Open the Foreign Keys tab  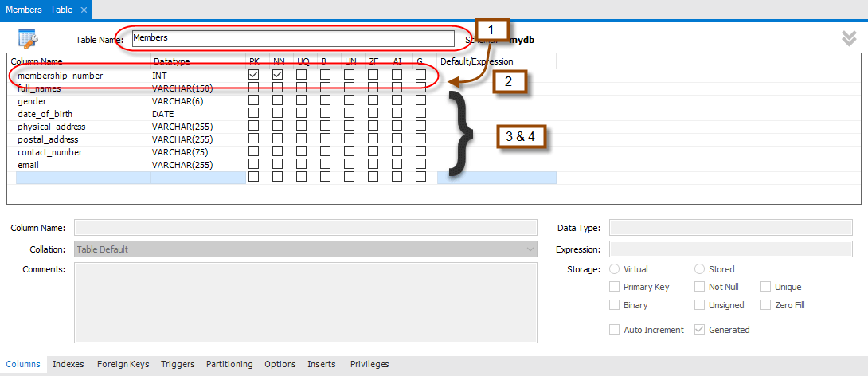click(123, 364)
